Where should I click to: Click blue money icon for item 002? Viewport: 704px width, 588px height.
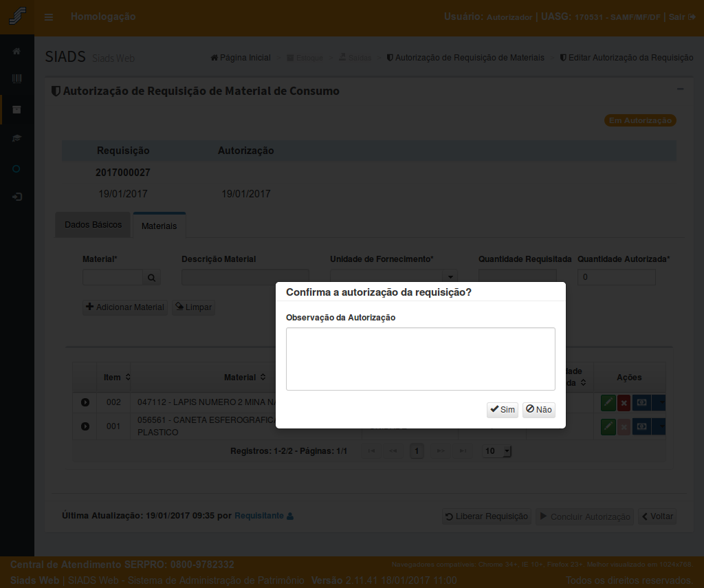point(641,402)
